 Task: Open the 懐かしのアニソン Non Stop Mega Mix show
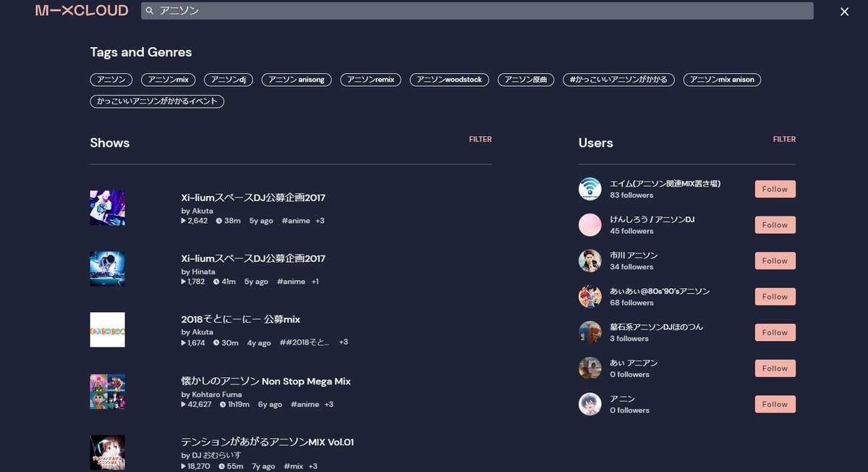tap(266, 381)
